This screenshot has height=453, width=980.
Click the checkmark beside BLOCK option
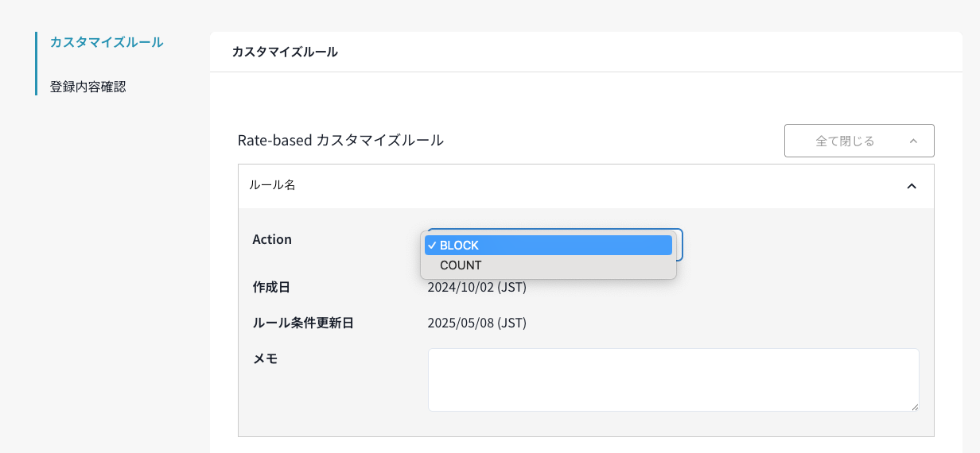point(431,246)
